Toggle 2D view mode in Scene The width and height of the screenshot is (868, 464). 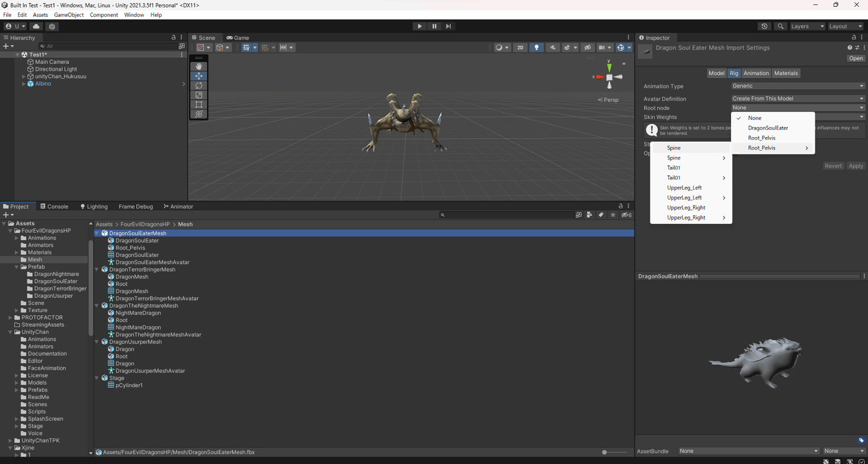520,48
